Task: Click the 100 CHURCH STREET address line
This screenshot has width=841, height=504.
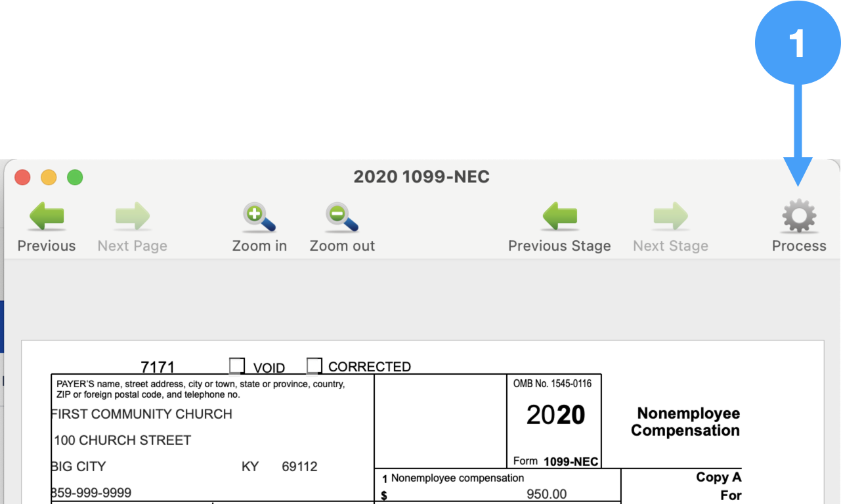Action: pyautogui.click(x=123, y=440)
